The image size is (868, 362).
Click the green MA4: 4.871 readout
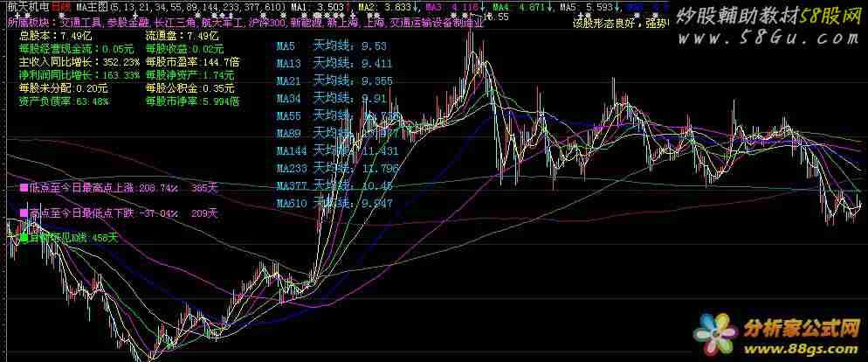click(x=520, y=7)
